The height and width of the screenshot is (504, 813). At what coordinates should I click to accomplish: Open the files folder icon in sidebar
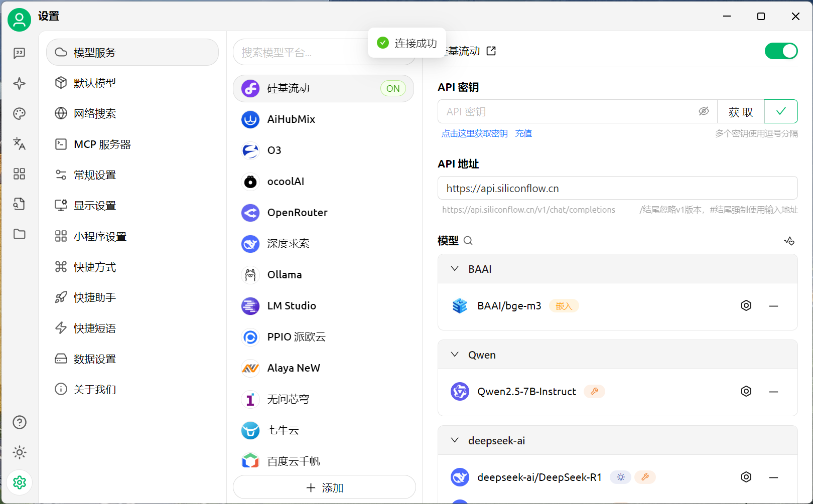[19, 234]
